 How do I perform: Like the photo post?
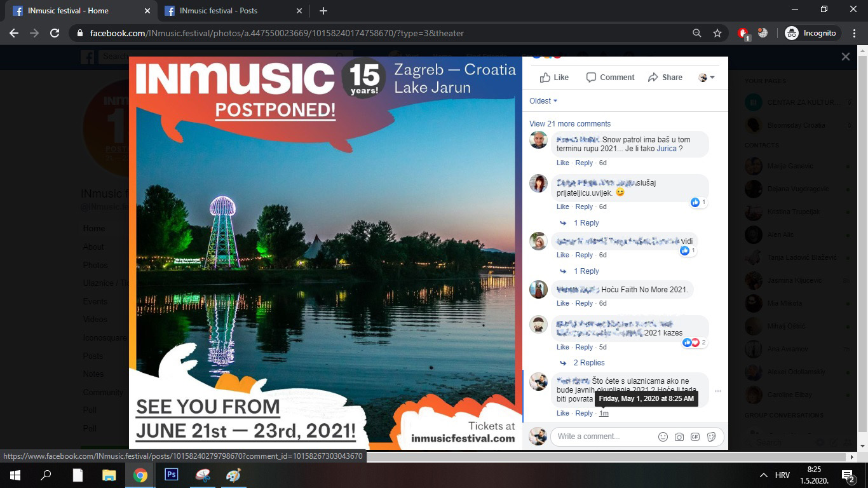pyautogui.click(x=554, y=78)
